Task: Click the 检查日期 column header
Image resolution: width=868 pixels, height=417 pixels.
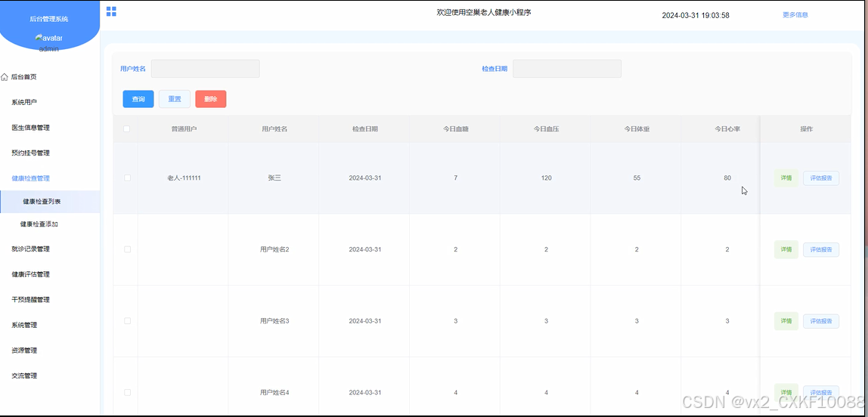Action: 365,129
